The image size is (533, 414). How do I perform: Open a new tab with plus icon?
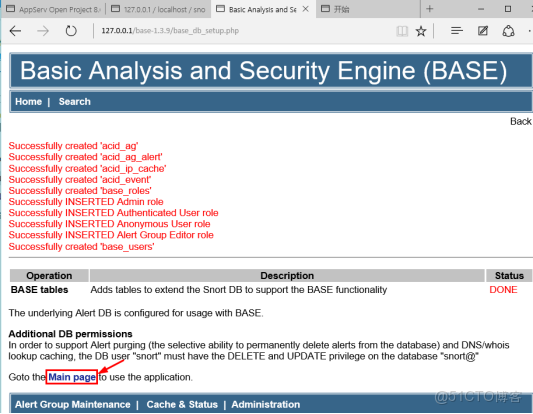point(429,9)
